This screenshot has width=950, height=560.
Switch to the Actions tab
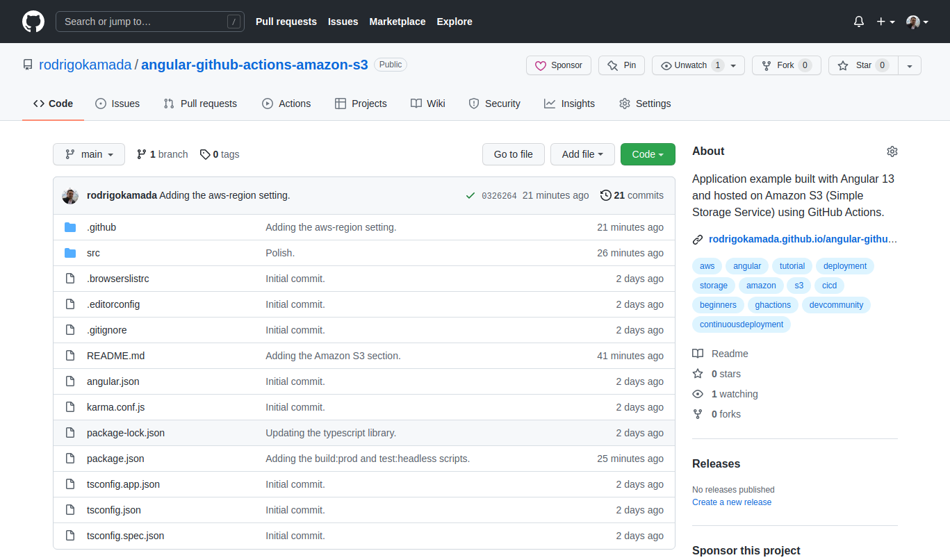pos(286,103)
